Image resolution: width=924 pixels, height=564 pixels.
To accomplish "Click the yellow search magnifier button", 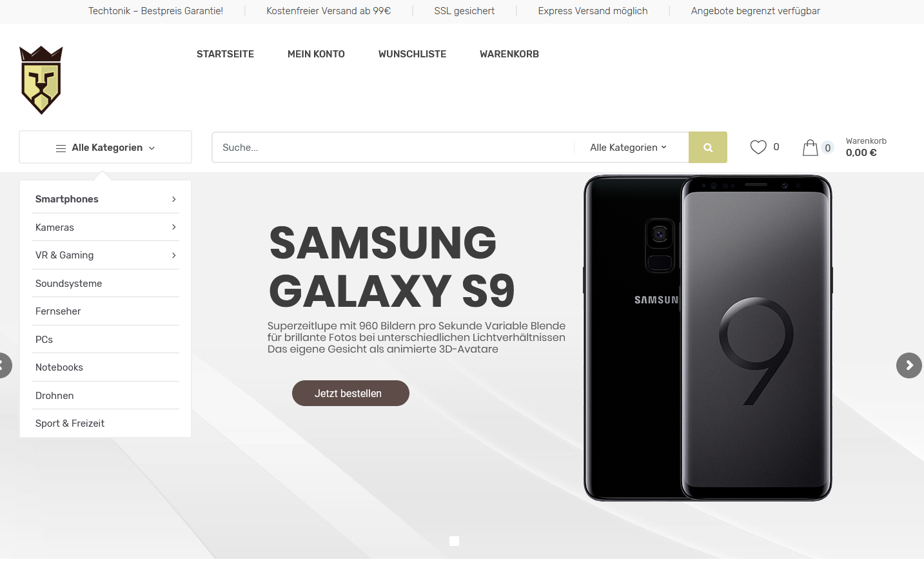I will (x=708, y=148).
